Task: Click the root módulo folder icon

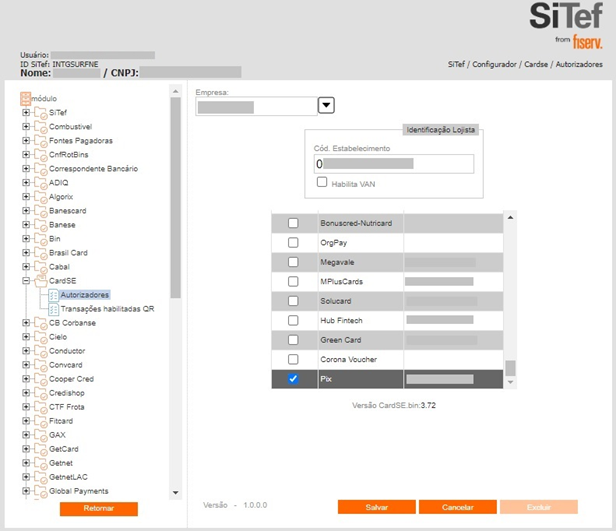Action: [26, 99]
